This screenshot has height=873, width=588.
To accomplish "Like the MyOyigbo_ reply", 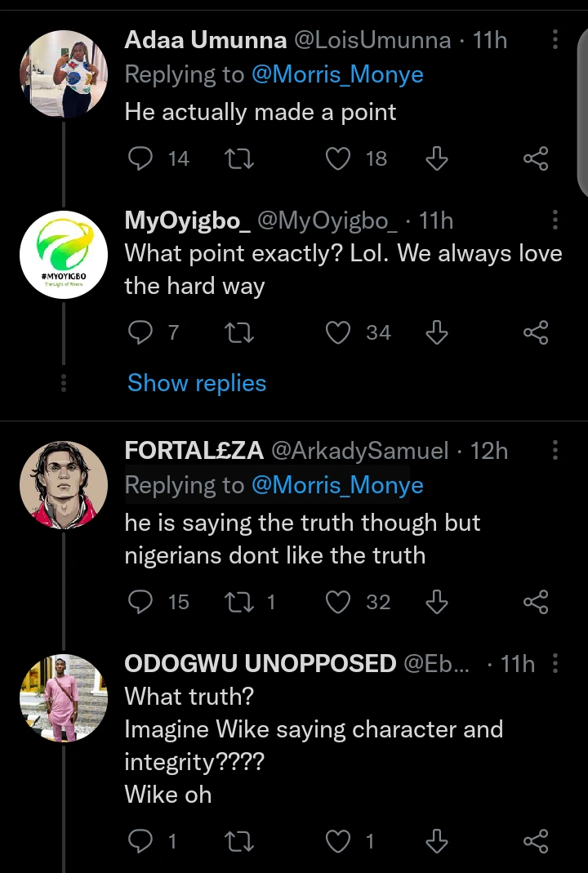I will (x=338, y=332).
